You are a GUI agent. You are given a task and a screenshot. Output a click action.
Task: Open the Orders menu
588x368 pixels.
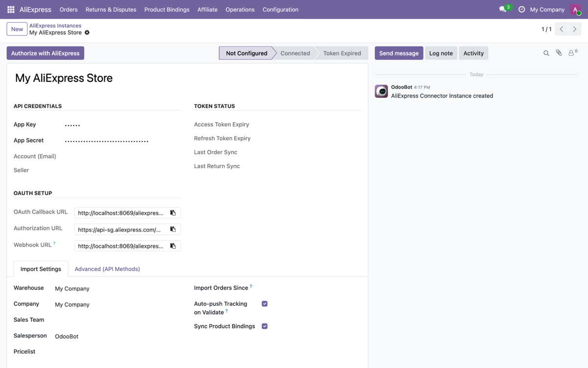[69, 9]
